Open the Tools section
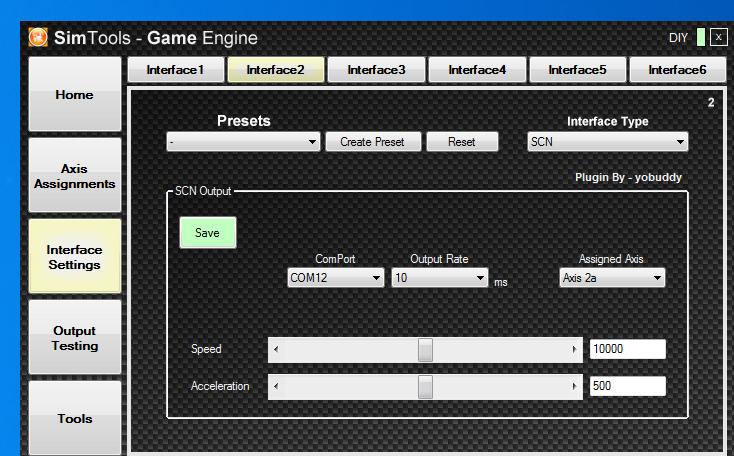 [75, 418]
